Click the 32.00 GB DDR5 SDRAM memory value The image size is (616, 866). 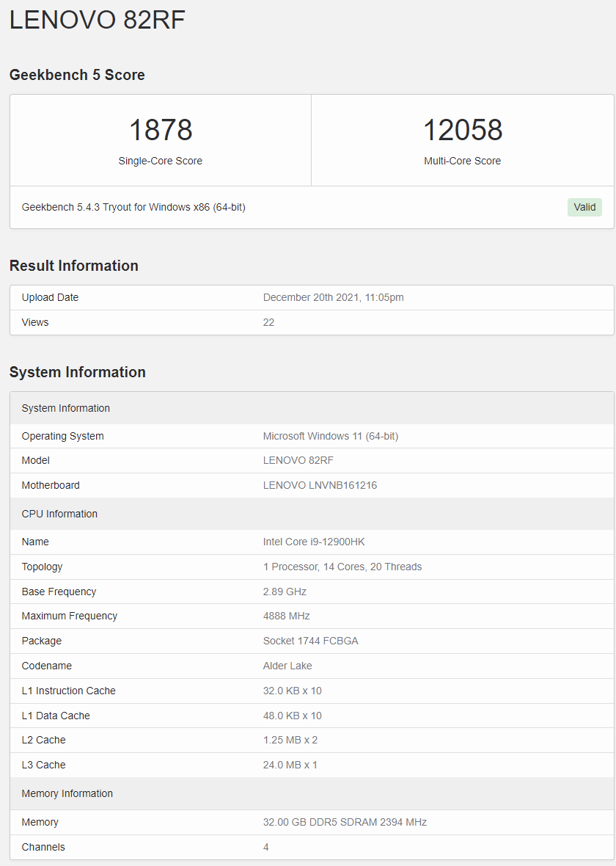pyautogui.click(x=345, y=822)
